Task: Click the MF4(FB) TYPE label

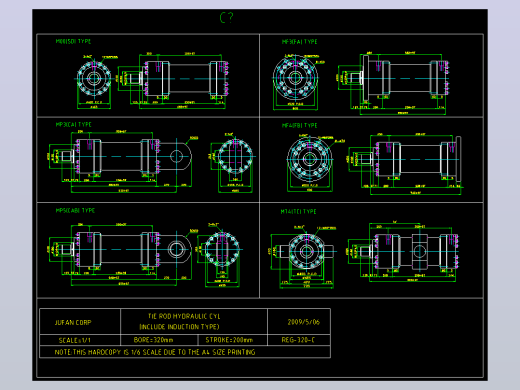Action: [299, 125]
